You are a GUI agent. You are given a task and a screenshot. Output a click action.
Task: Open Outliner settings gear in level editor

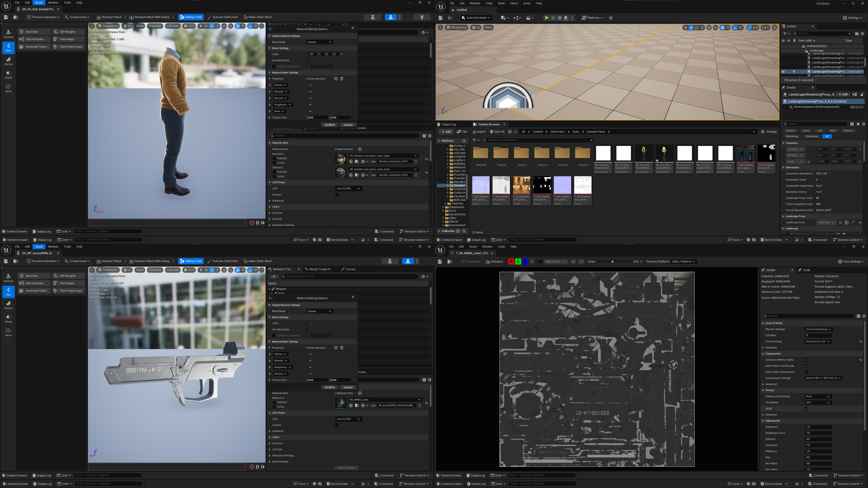[x=862, y=34]
